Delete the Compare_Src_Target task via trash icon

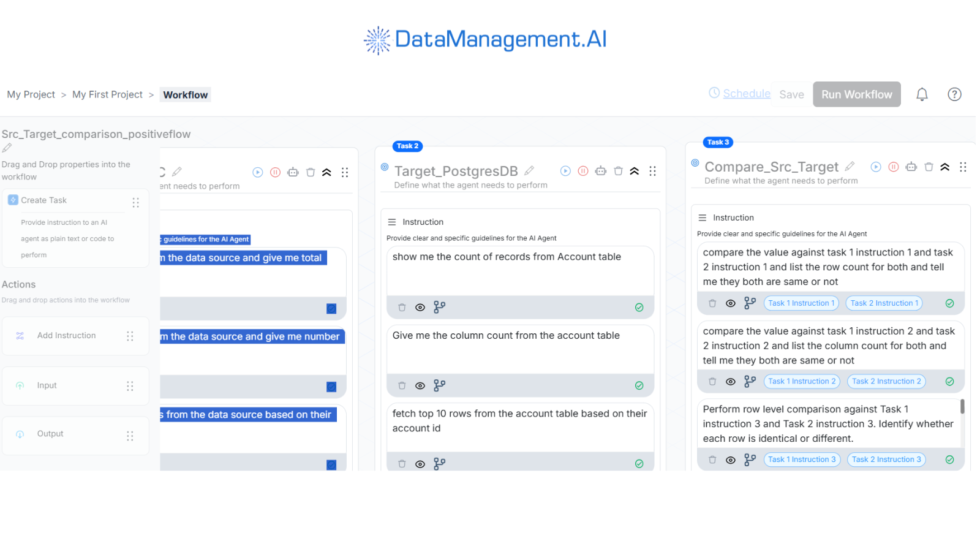pyautogui.click(x=929, y=167)
